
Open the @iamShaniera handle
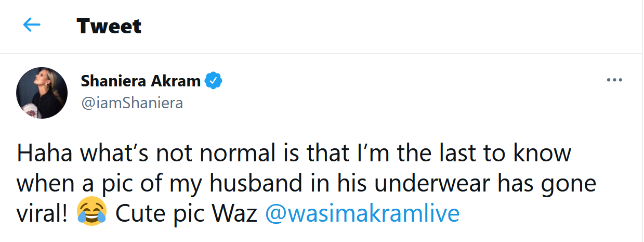(x=132, y=103)
